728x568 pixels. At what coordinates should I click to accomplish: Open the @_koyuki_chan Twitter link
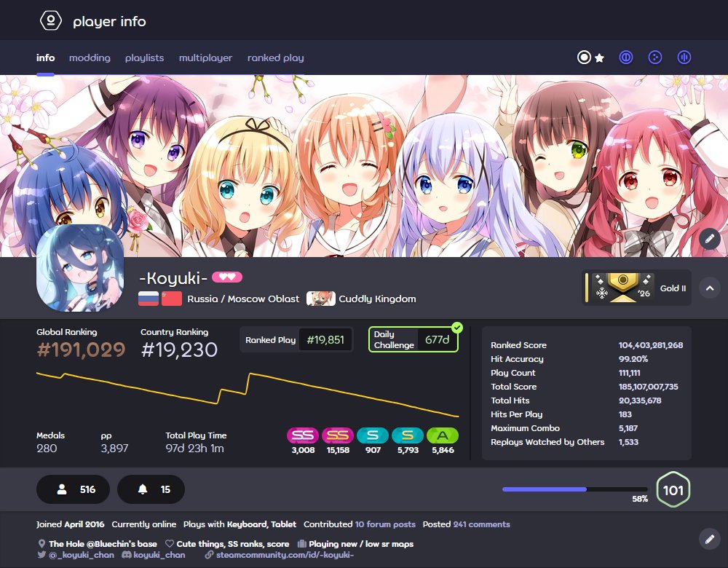pos(82,555)
